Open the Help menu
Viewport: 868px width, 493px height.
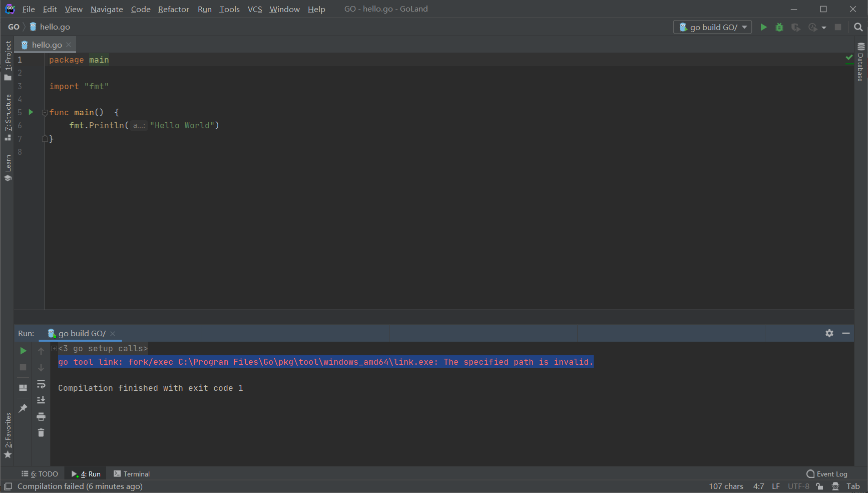[x=316, y=9]
